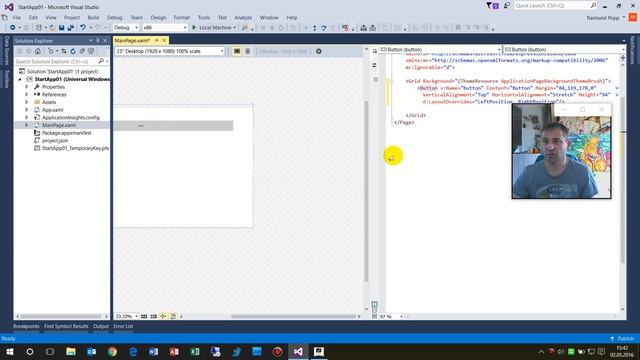The width and height of the screenshot is (640, 360).
Task: Open the 23" Desktop device dropdown
Action: tap(170, 51)
